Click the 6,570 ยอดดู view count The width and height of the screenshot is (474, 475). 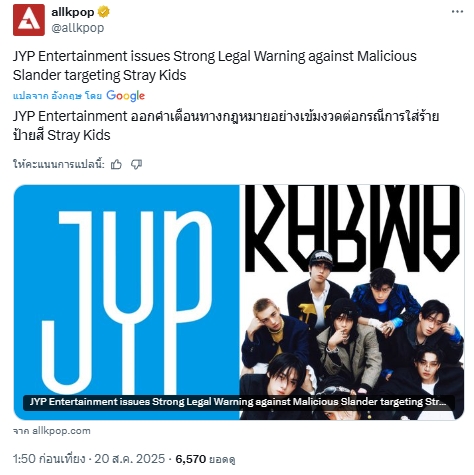click(205, 459)
